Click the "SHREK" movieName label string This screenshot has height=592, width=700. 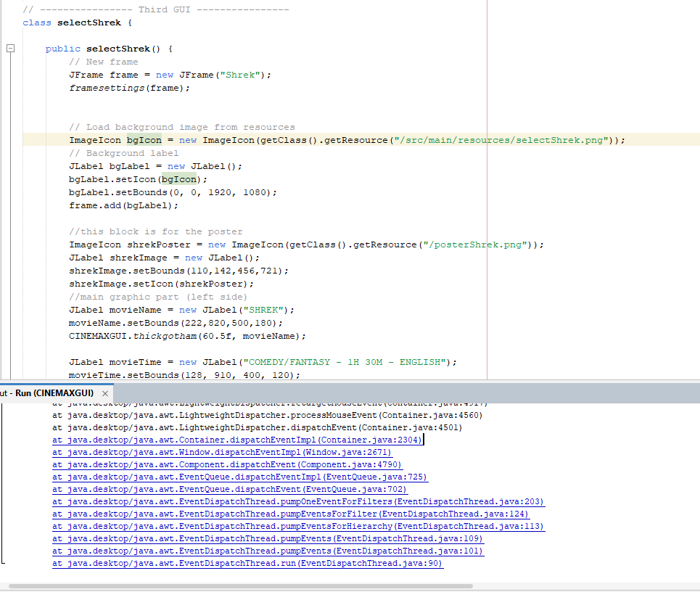click(263, 310)
